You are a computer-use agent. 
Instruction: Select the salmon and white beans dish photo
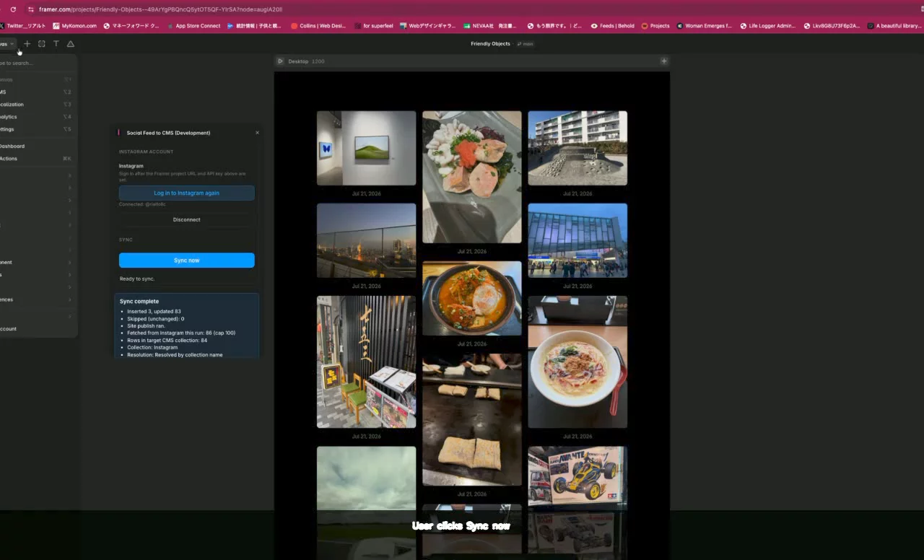(x=471, y=177)
